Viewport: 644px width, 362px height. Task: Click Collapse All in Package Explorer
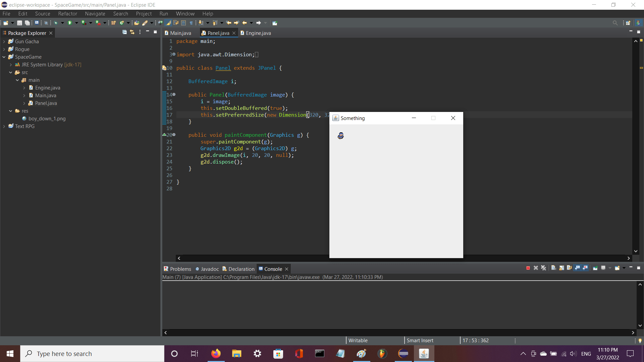[x=124, y=32]
